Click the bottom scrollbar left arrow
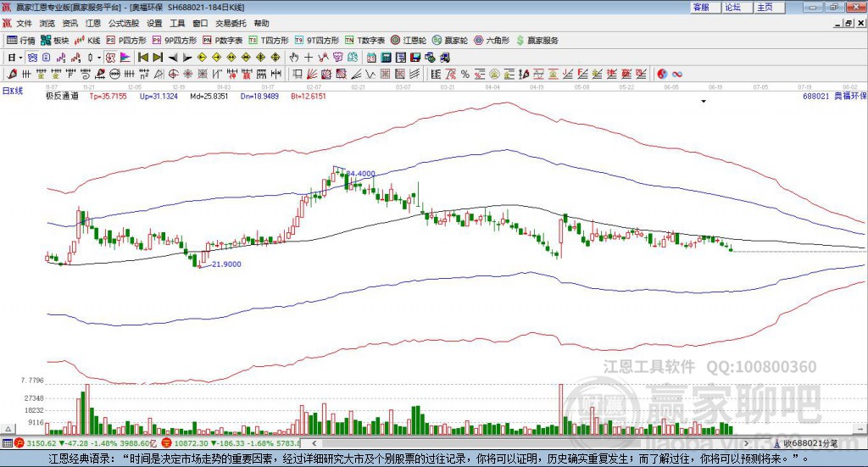This screenshot has width=868, height=467. click(314, 443)
